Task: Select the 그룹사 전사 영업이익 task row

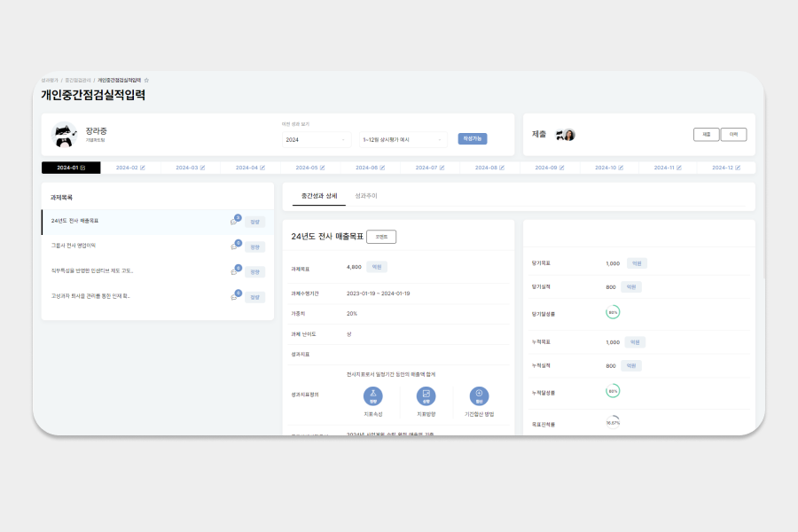Action: pyautogui.click(x=133, y=246)
